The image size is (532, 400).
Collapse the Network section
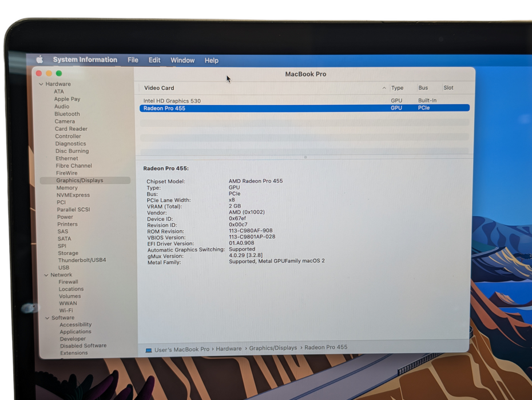coord(46,275)
